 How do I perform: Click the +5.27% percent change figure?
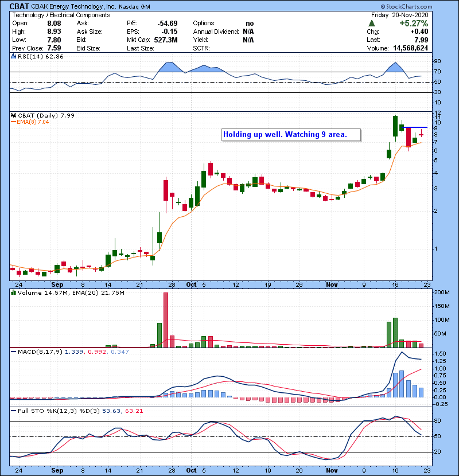click(414, 24)
